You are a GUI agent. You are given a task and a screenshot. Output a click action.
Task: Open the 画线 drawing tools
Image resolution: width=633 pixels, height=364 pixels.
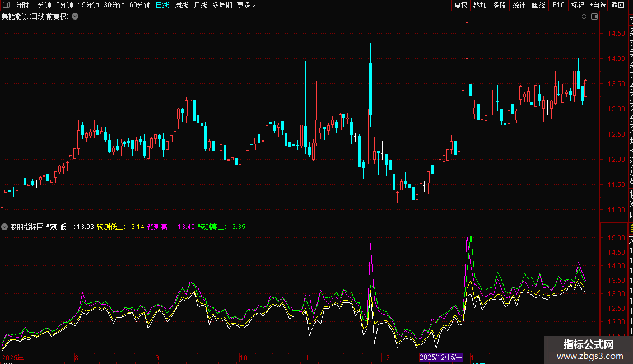point(538,5)
